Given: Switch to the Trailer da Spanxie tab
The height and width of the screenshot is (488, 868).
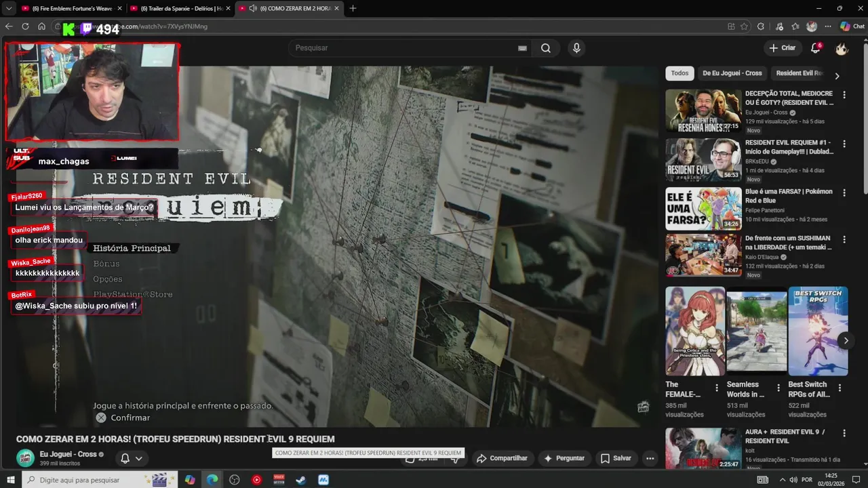Looking at the screenshot, I should coord(182,8).
